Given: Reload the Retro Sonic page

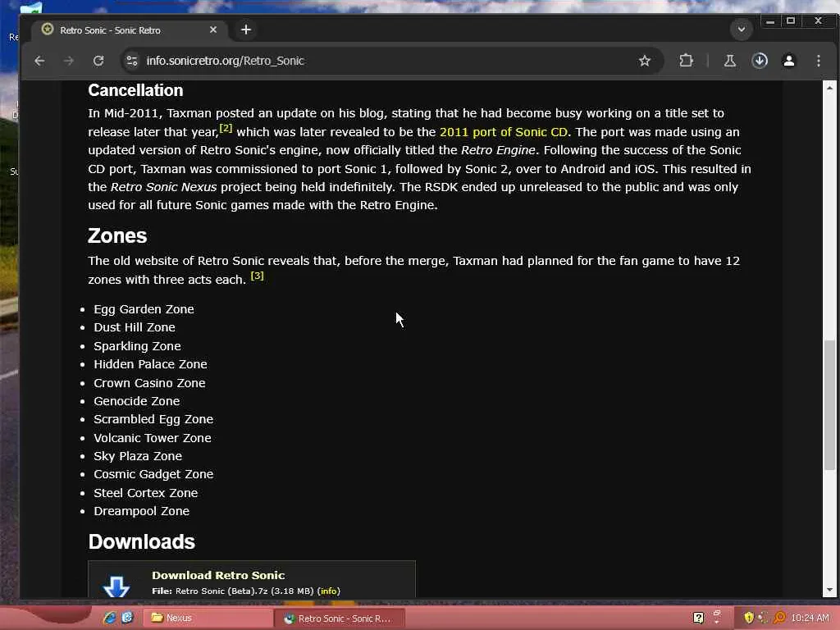Looking at the screenshot, I should pyautogui.click(x=98, y=61).
